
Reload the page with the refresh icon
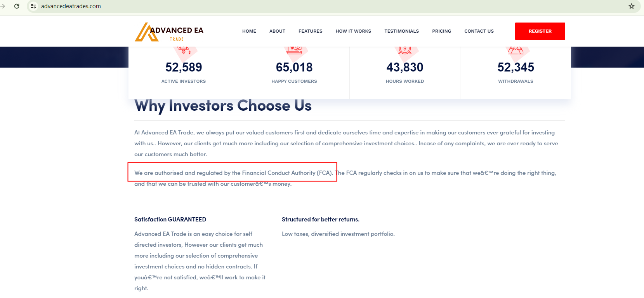[x=17, y=6]
